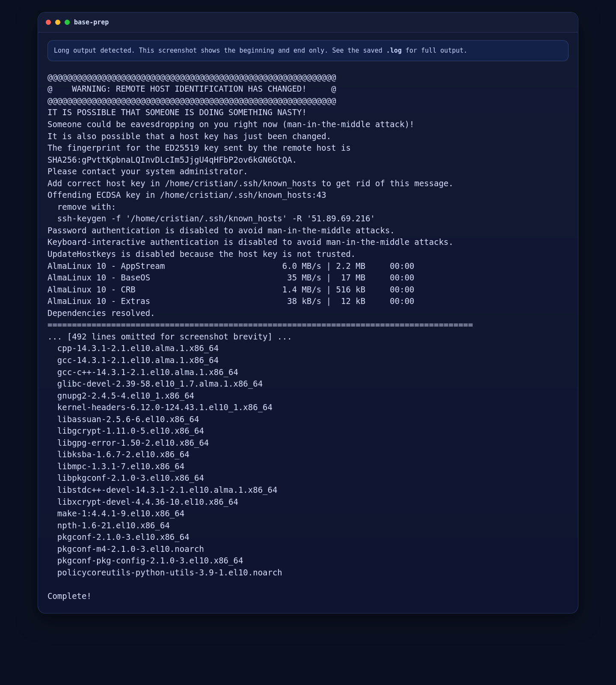This screenshot has width=616, height=685.
Task: Click the libassuan-2.5.6-6 package line
Action: 128,420
